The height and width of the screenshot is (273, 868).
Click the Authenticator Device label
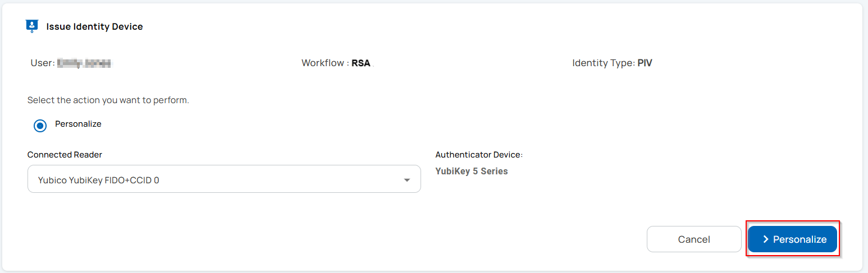(x=479, y=155)
